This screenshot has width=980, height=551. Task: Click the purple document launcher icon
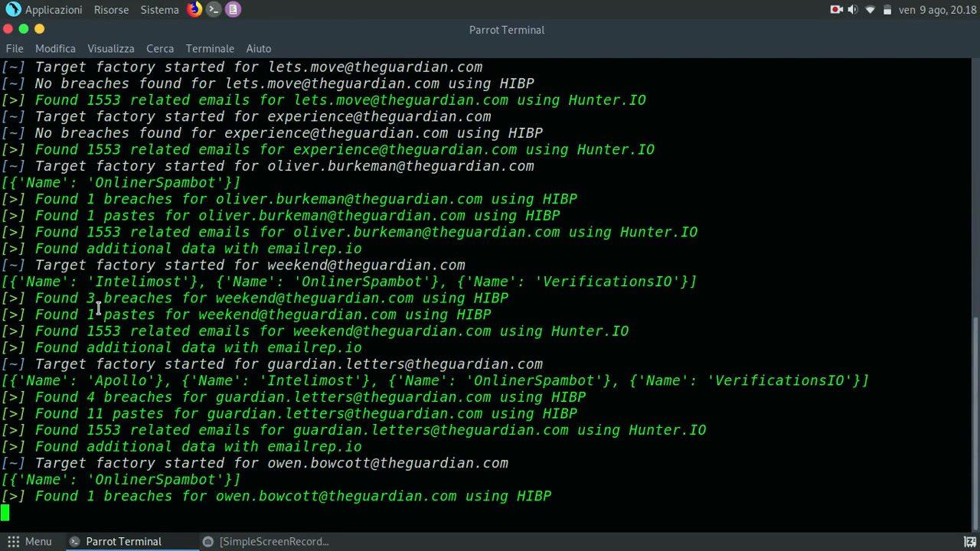(233, 9)
